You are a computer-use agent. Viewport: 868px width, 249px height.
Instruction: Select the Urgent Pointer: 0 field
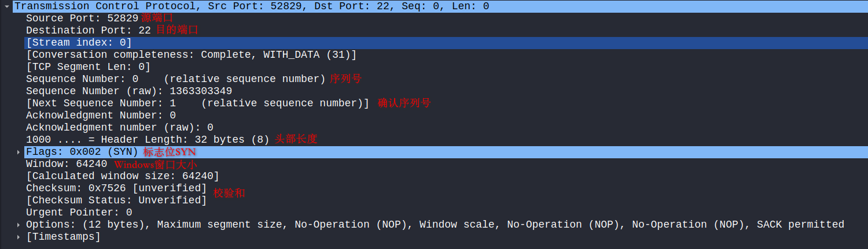[x=79, y=213]
